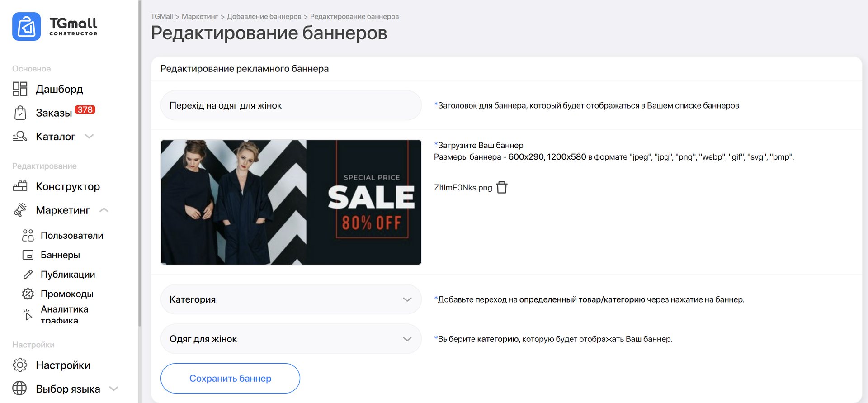
Task: Click the language globe icon
Action: click(x=20, y=389)
